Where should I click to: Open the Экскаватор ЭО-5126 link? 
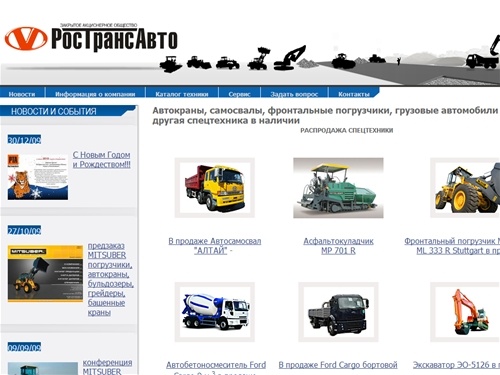pyautogui.click(x=456, y=365)
